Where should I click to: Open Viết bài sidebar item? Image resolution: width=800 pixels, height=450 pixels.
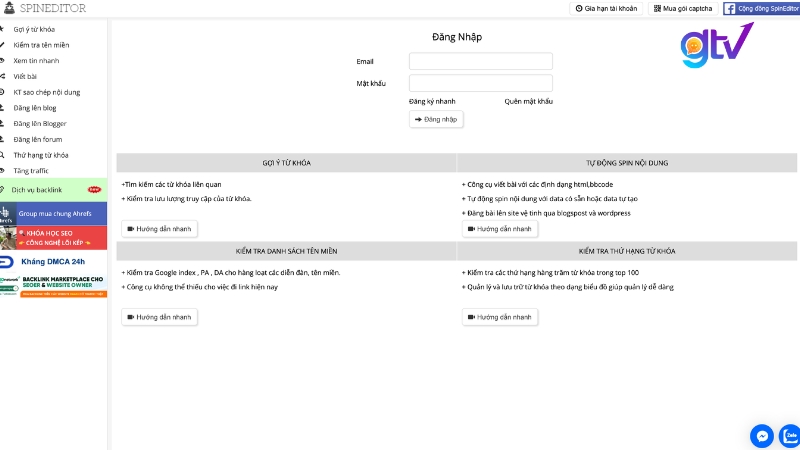point(25,76)
